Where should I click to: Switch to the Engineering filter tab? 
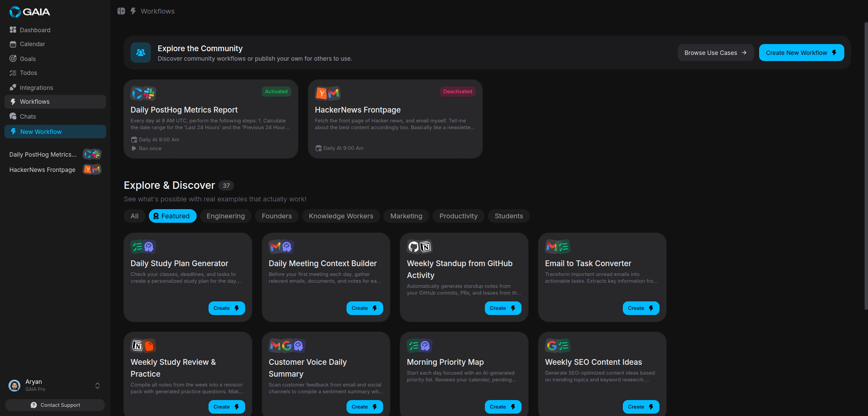click(x=225, y=216)
